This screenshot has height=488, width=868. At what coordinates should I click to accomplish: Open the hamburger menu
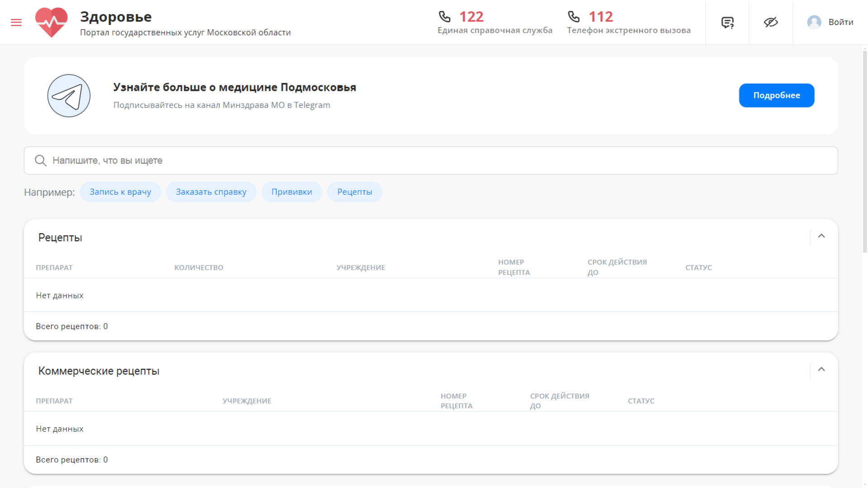click(16, 22)
